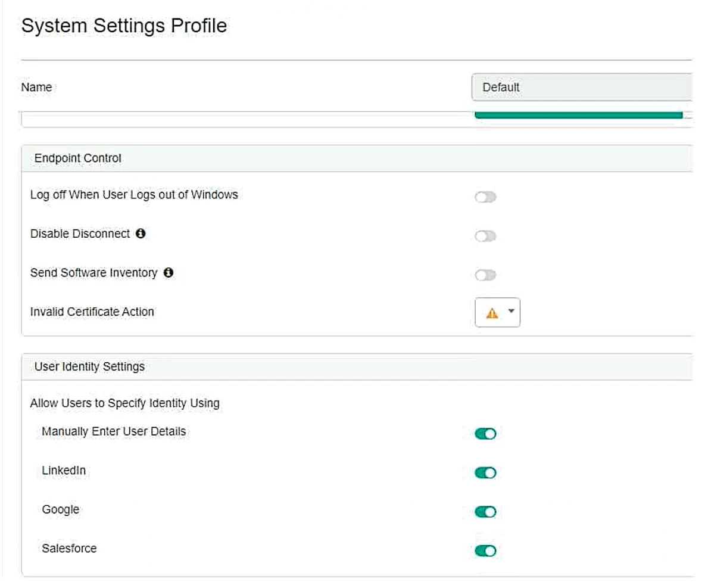Image resolution: width=714 pixels, height=588 pixels.
Task: Click the LinkedIn label text
Action: point(64,471)
